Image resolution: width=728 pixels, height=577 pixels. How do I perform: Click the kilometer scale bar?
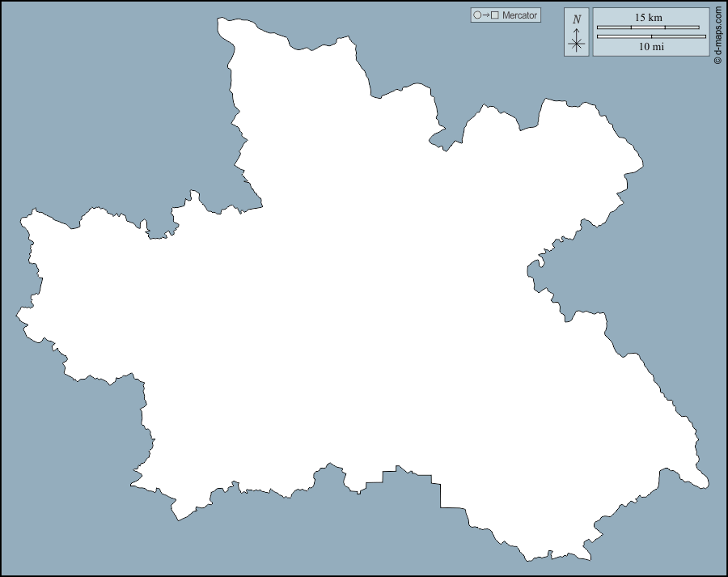[x=648, y=28]
